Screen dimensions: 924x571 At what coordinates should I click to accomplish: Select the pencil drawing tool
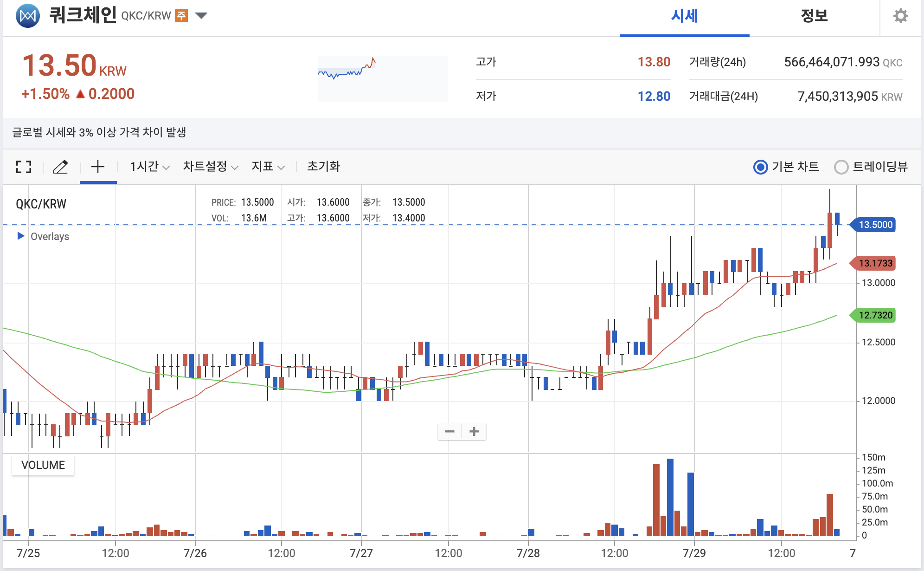(60, 167)
